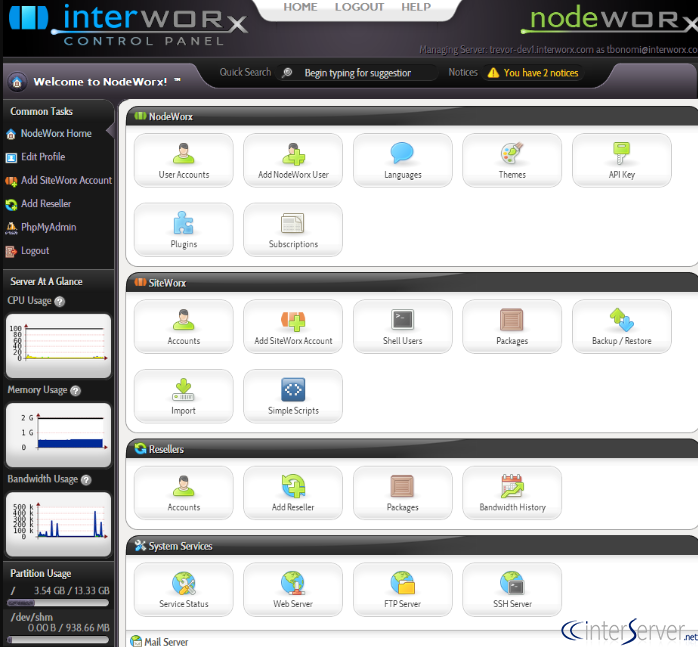This screenshot has height=647, width=698.
Task: Click the Common Tasks heading
Action: coord(41,111)
